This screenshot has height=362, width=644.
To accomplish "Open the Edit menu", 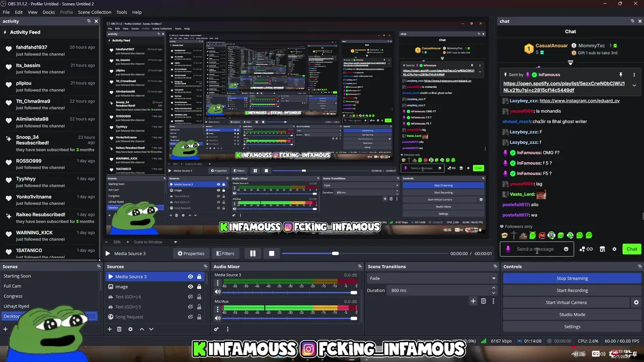I will click(19, 12).
